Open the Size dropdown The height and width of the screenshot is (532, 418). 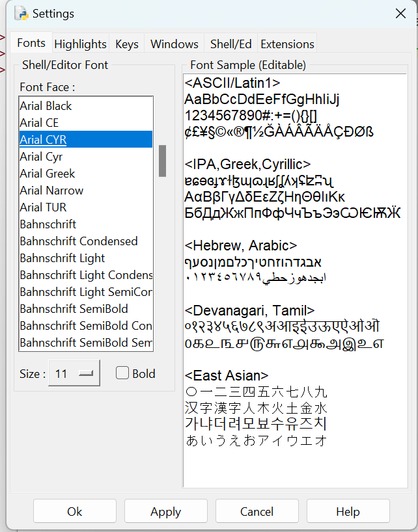point(74,373)
